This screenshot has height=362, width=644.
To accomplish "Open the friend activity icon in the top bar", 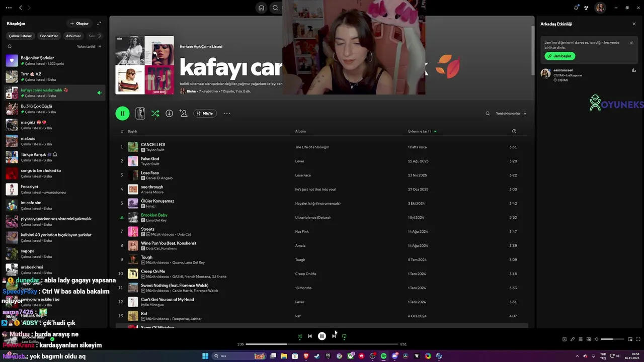I will point(586,8).
